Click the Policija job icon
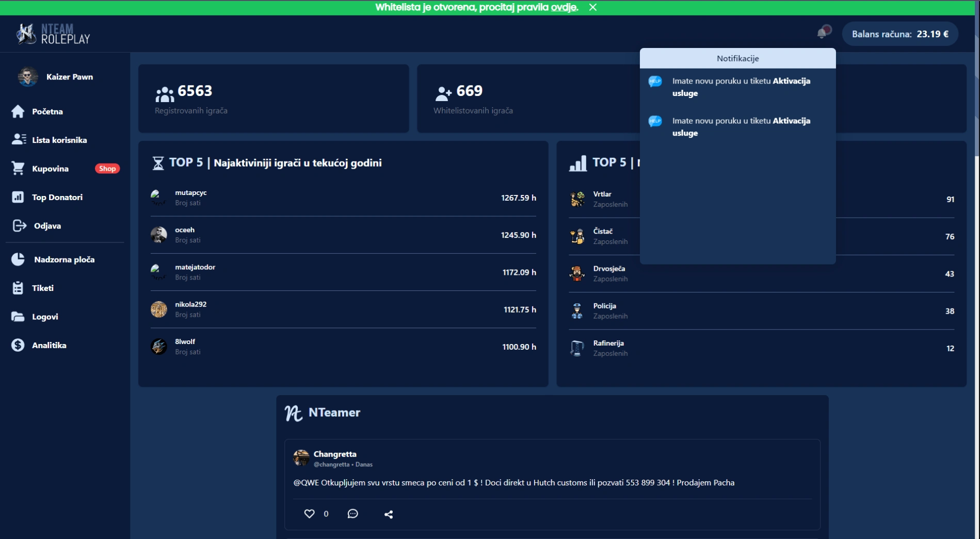 pyautogui.click(x=577, y=311)
